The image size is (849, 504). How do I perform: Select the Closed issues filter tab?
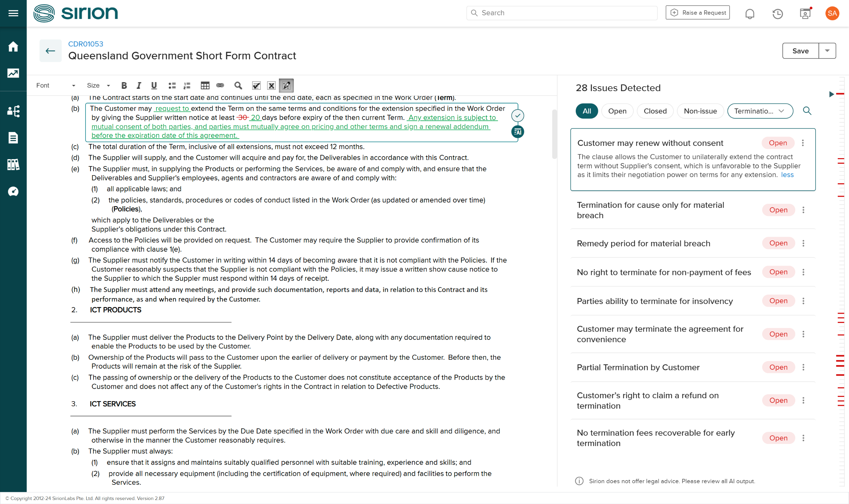point(655,111)
